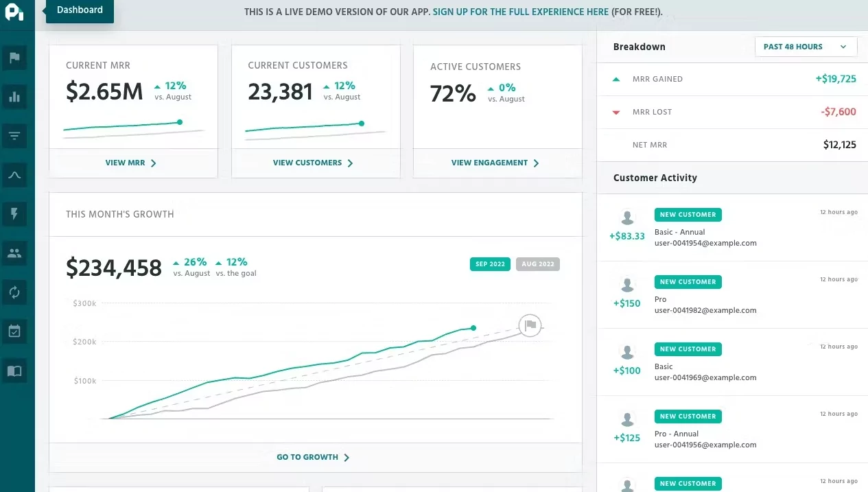Click the goal flag marker on growth chart
868x492 pixels.
[x=530, y=326]
